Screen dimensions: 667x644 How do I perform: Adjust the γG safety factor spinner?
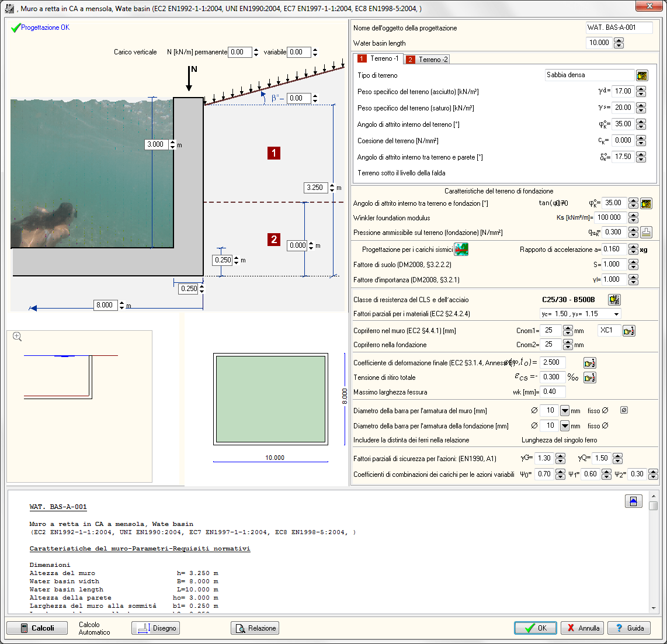[561, 458]
